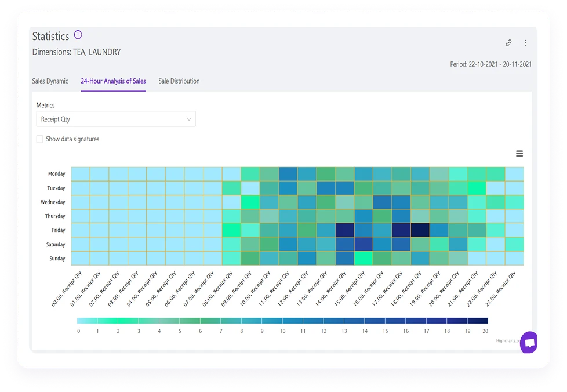Click the share link icon
The height and width of the screenshot is (392, 567).
(509, 42)
